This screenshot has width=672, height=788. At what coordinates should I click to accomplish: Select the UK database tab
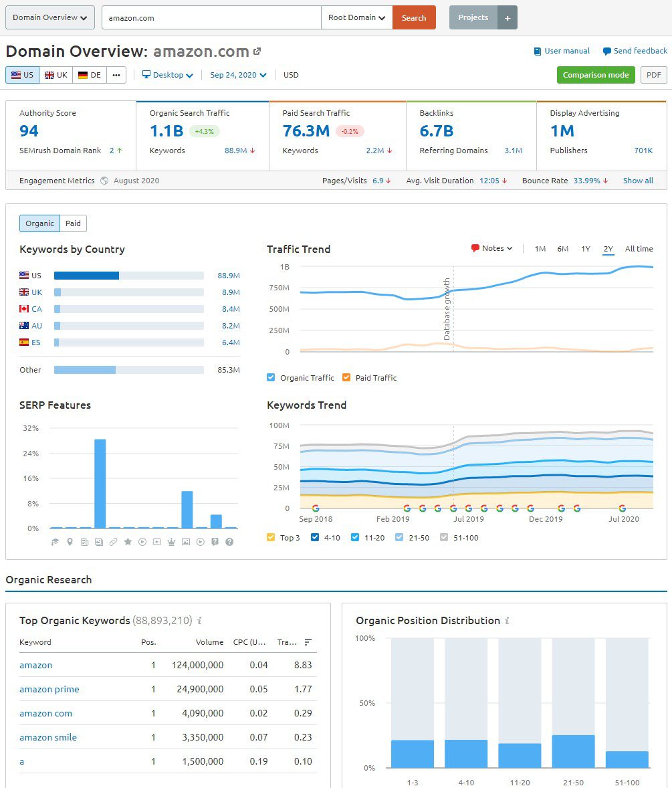pos(55,75)
